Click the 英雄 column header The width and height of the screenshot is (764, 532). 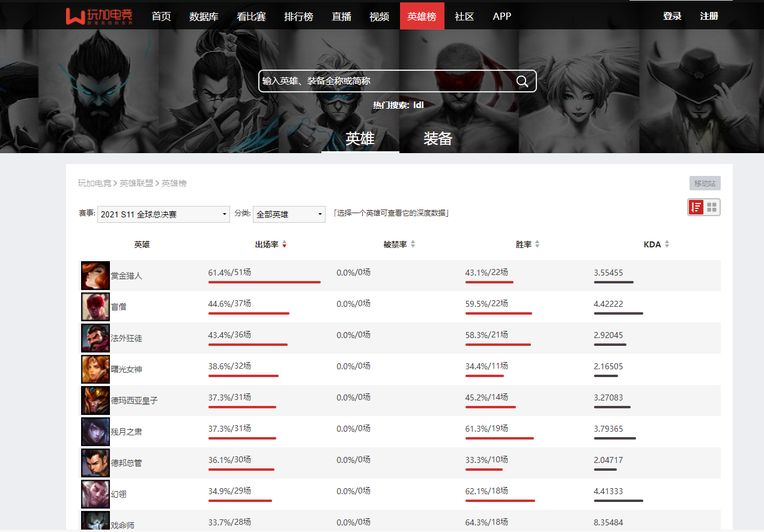pos(142,244)
